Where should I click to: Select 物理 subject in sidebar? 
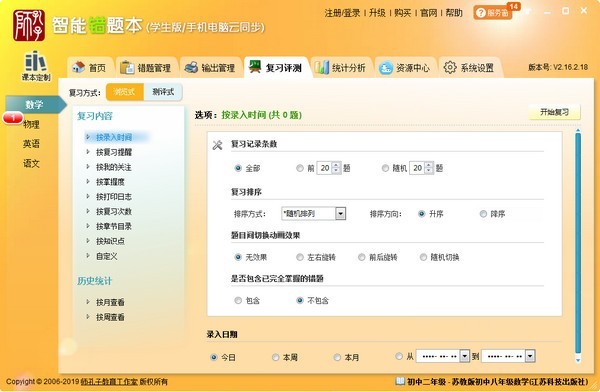[31, 124]
